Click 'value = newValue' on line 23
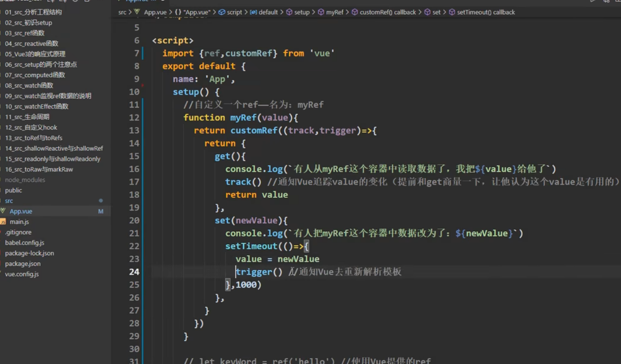Image resolution: width=621 pixels, height=364 pixels. (277, 259)
